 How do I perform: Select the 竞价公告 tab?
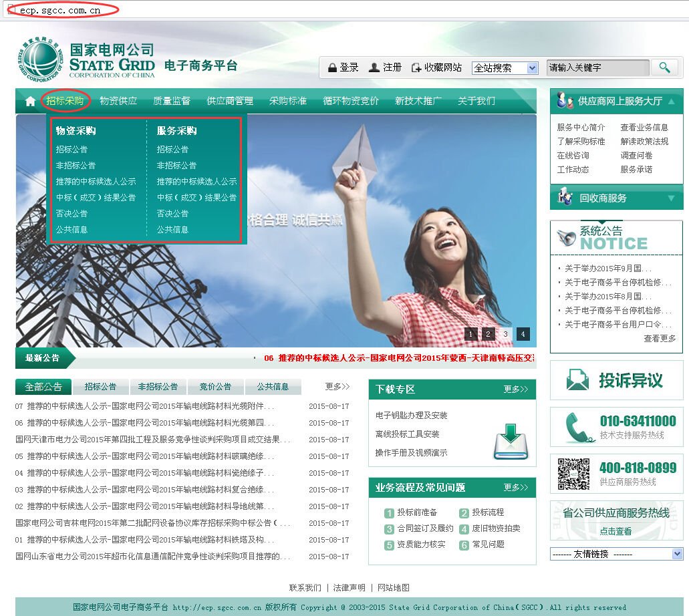point(215,386)
